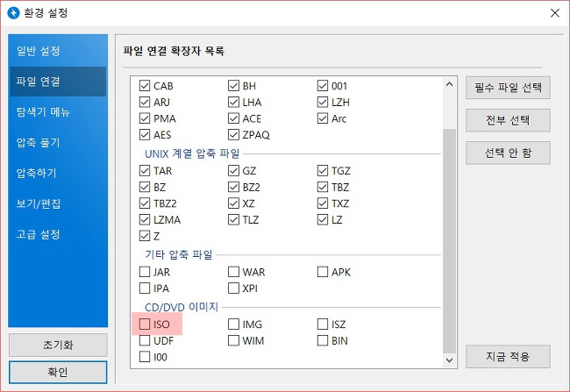Screen dimensions: 570x392
Task: Disable the PMA file association
Action: (145, 118)
